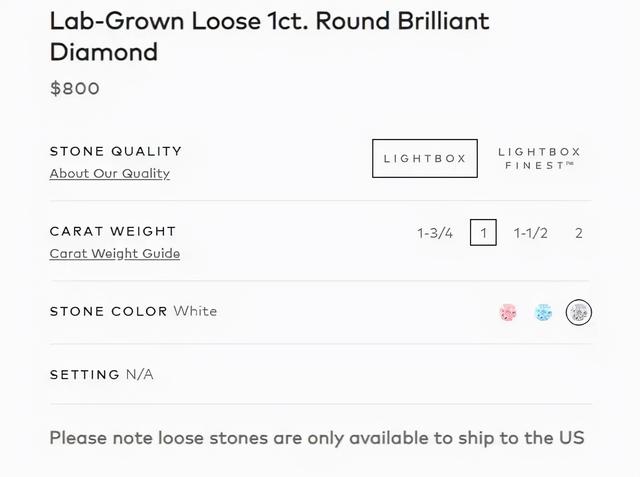Click the Carat Weight heading
640x477 pixels.
113,231
